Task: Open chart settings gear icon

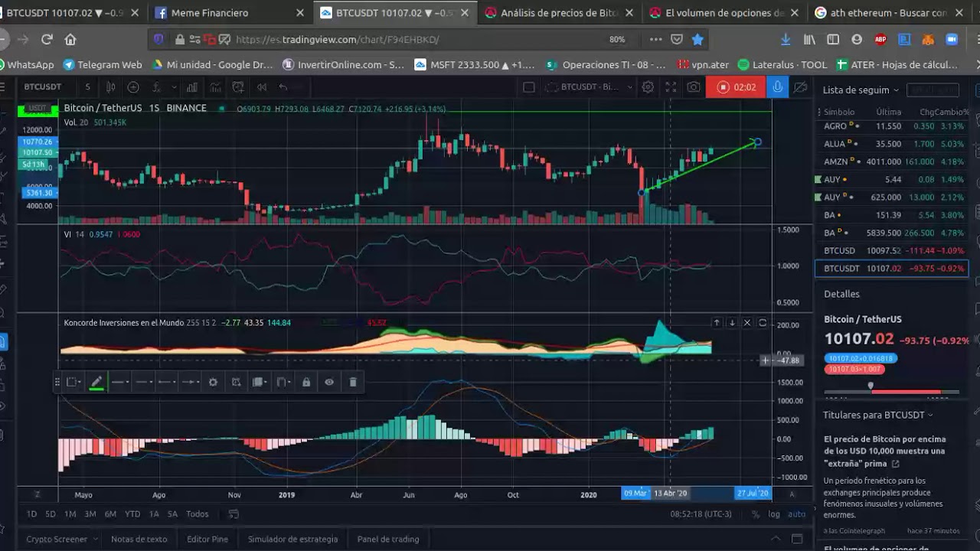Action: [648, 87]
